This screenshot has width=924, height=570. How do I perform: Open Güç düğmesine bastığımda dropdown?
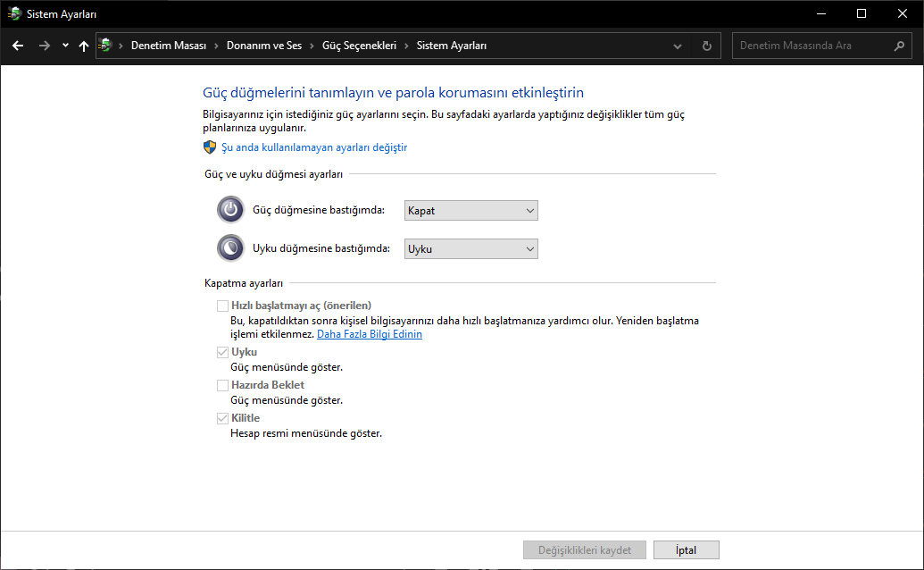click(x=470, y=211)
